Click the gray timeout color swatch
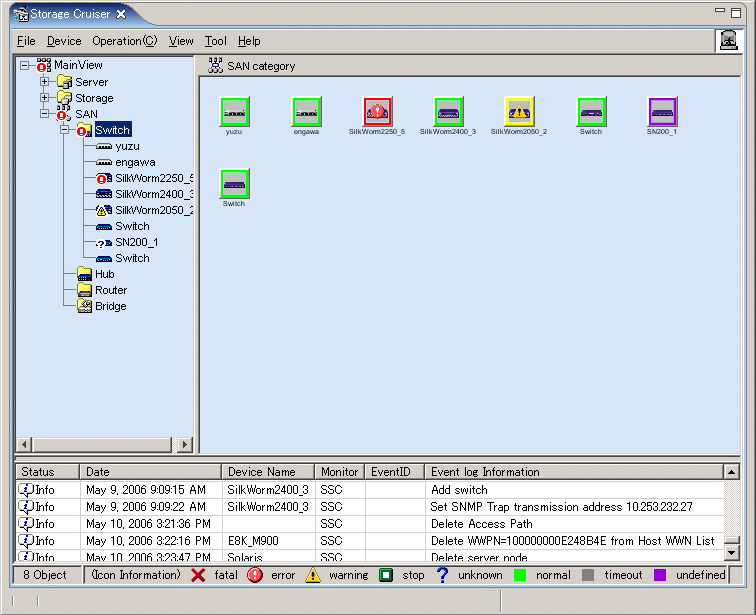Screen dimensions: 756x615 tap(588, 575)
